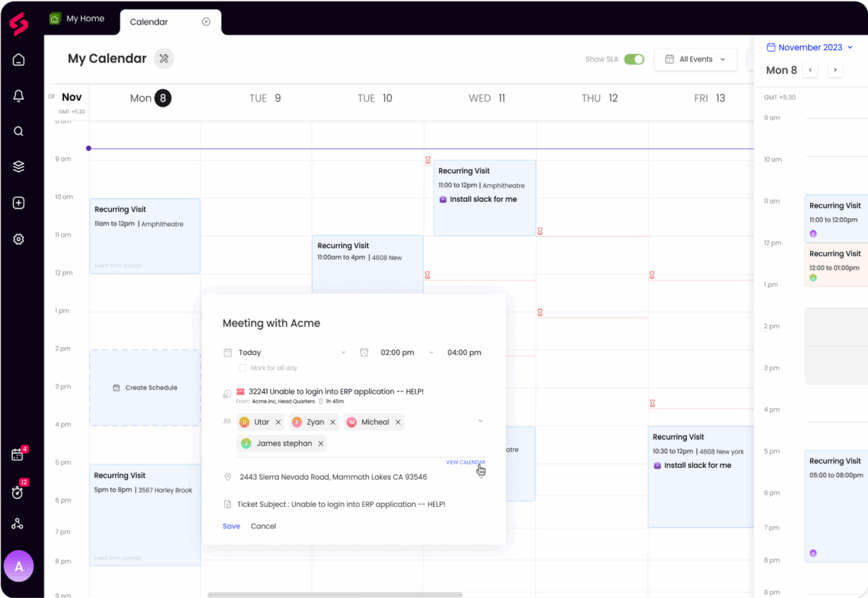
Task: Check the Mark for all day box
Action: point(243,368)
